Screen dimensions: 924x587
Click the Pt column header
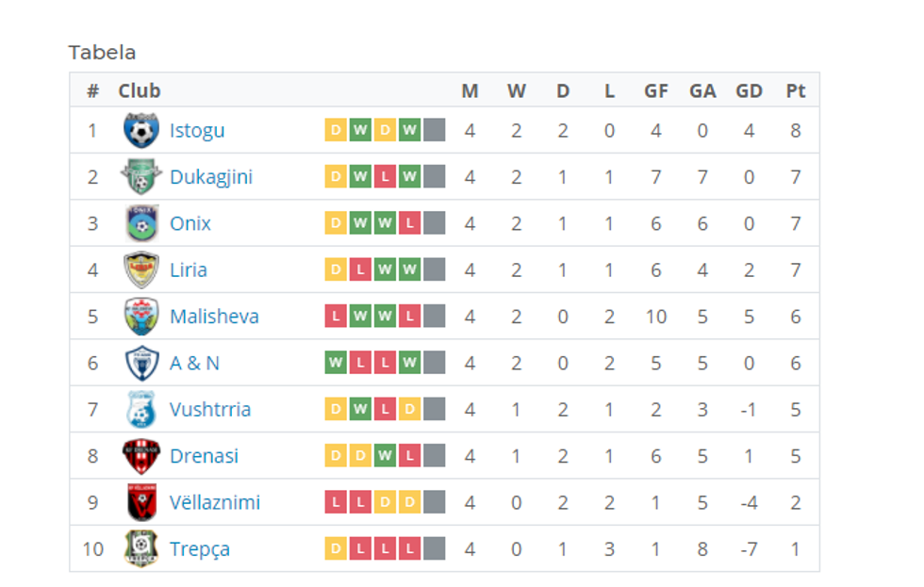tap(796, 91)
